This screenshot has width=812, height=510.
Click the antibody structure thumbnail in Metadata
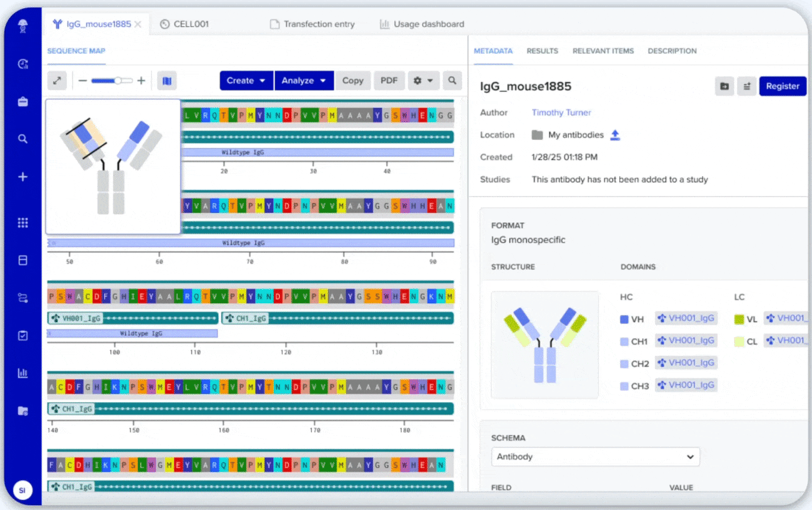tap(545, 345)
